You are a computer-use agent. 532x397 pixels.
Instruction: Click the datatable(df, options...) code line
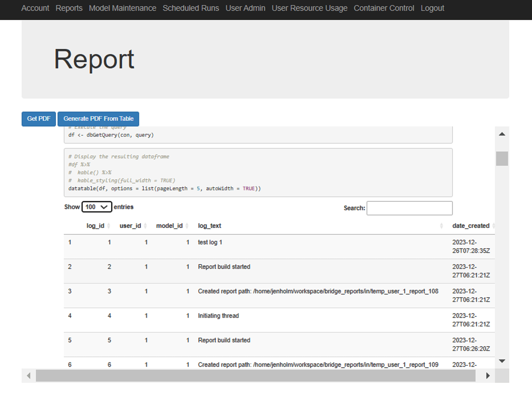click(x=165, y=189)
